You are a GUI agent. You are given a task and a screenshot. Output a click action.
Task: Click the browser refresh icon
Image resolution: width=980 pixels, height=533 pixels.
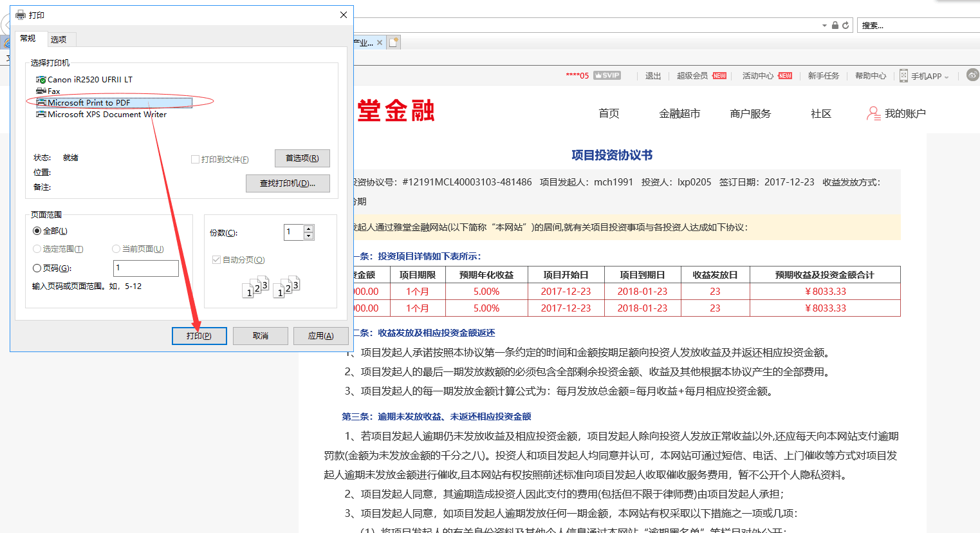(846, 26)
